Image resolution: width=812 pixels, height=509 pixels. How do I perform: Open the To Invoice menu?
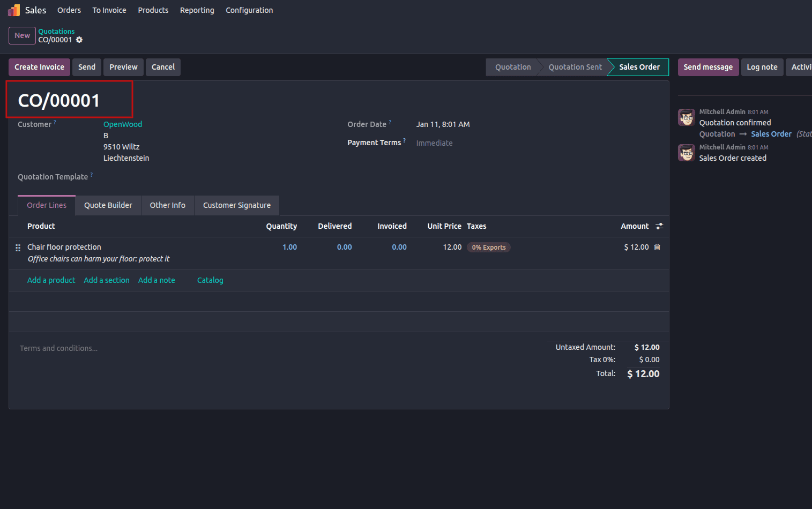click(109, 10)
